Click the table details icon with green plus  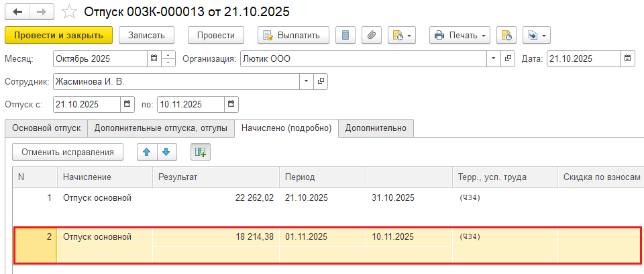[x=201, y=152]
